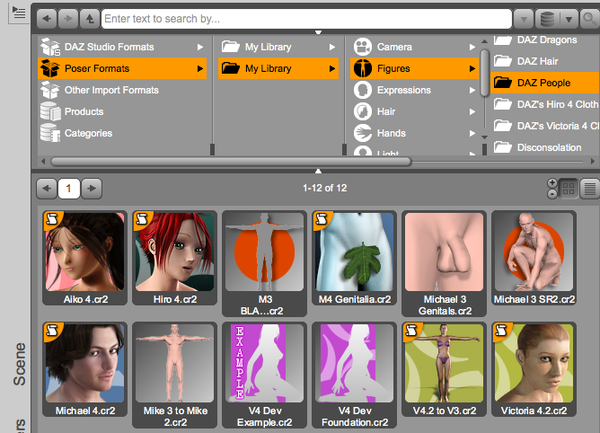
Task: Click the Other Import Formats boxes icon
Action: pyautogui.click(x=50, y=90)
